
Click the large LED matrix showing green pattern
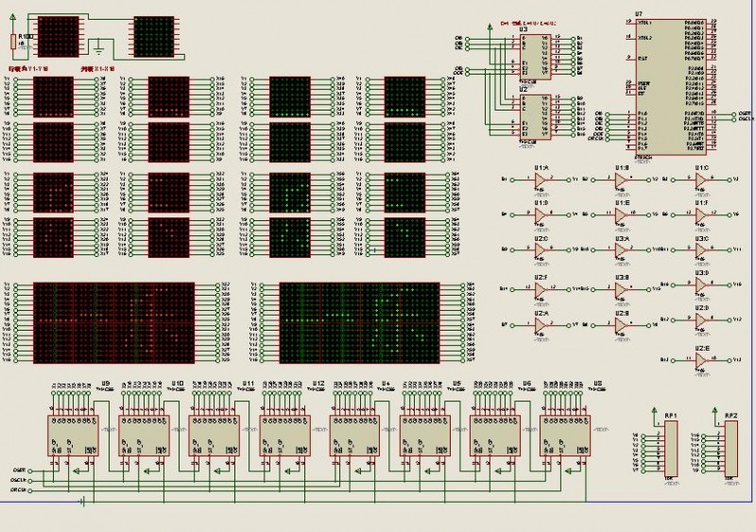coord(359,322)
